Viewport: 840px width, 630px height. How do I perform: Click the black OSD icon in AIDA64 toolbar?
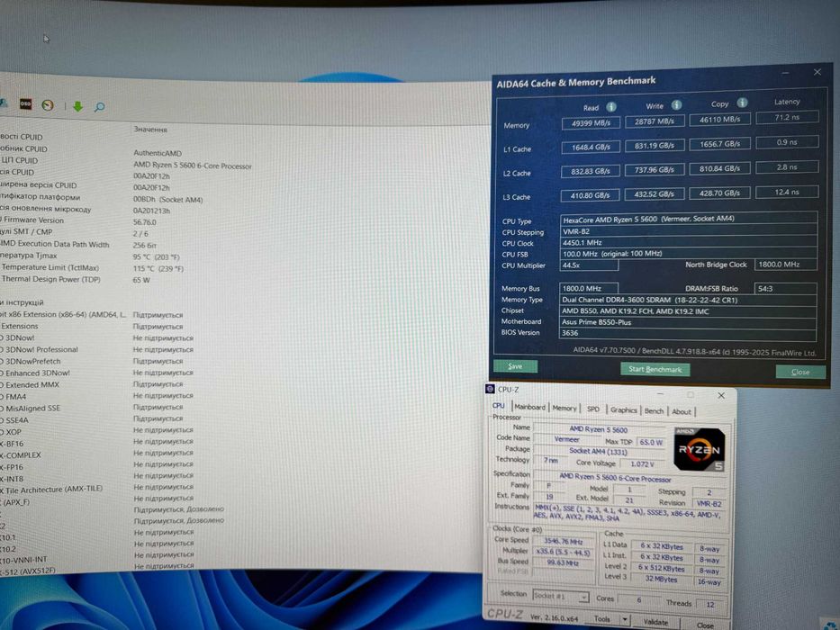(25, 103)
